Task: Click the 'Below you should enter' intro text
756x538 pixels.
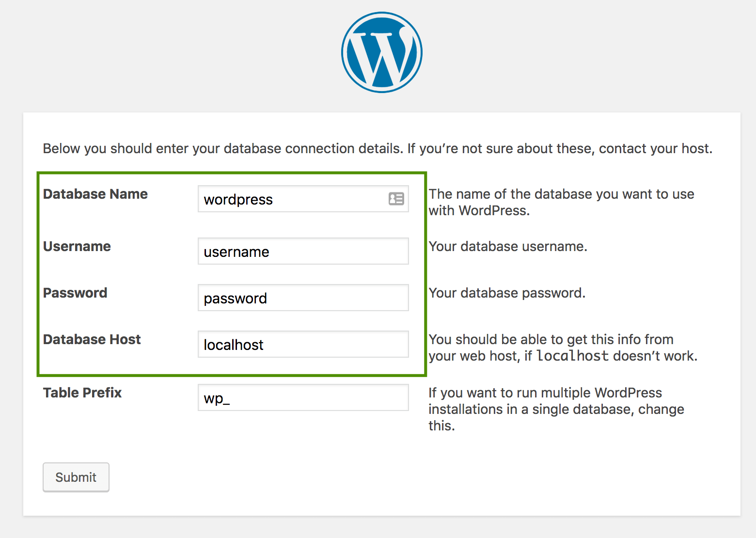Action: [x=378, y=148]
